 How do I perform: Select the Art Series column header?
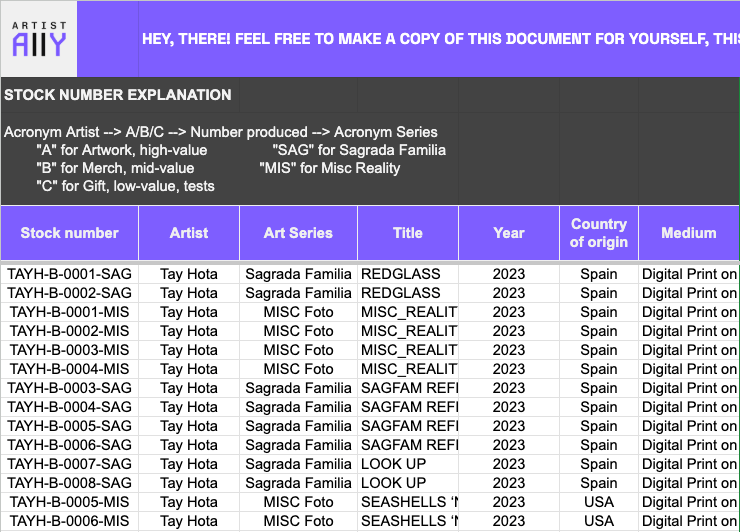298,233
